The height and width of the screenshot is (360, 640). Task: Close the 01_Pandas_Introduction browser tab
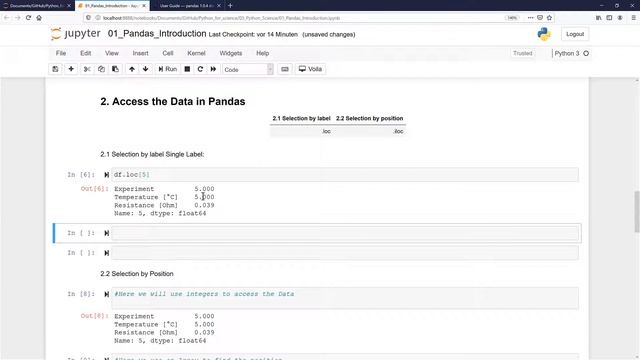click(x=144, y=6)
